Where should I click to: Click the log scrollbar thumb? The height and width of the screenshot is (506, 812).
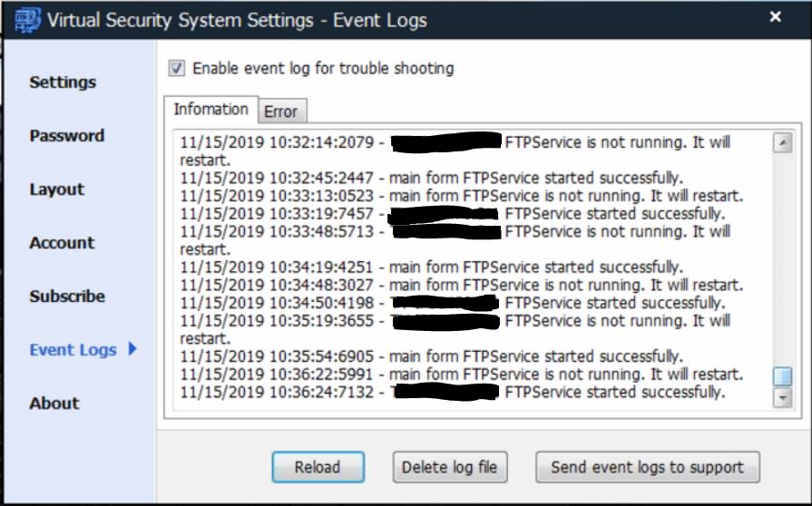coord(782,376)
